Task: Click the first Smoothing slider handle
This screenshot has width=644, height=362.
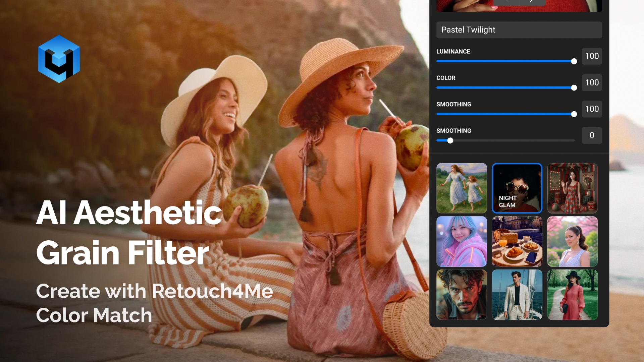Action: (x=574, y=114)
